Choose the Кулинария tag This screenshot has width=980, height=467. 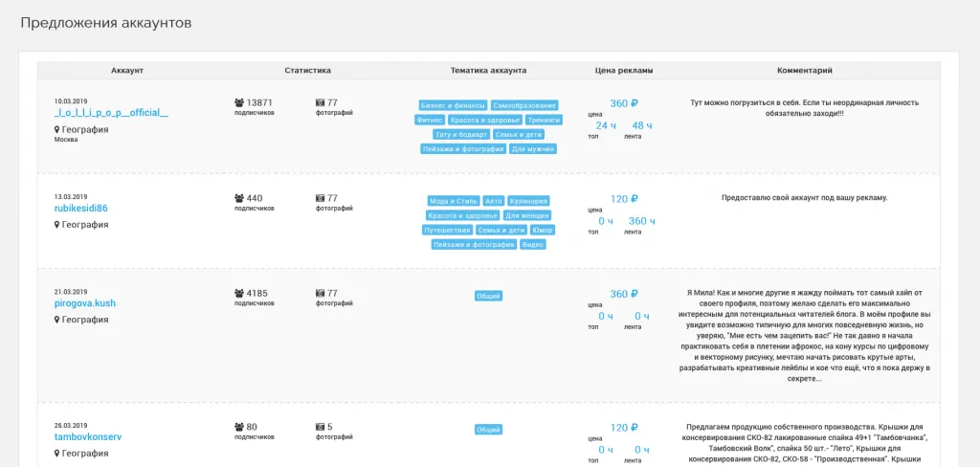(528, 201)
